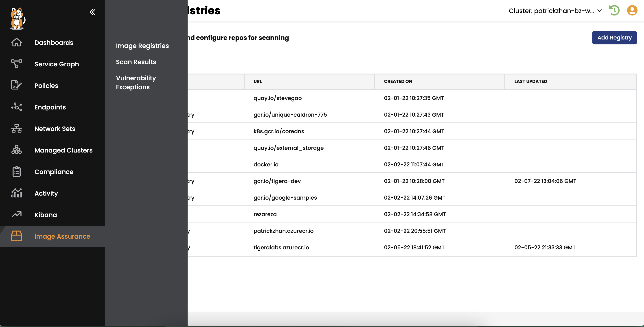Open Scan Results submenu item
Image resolution: width=644 pixels, height=327 pixels.
click(x=136, y=62)
